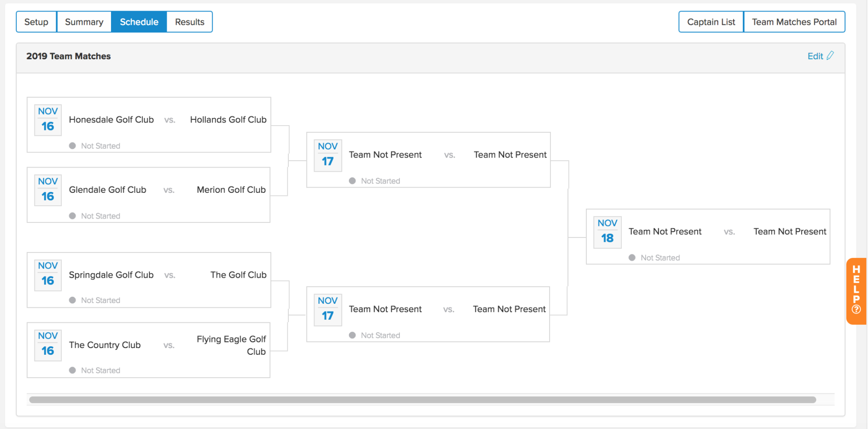The height and width of the screenshot is (429, 868).
Task: Click the NOV 16 badge on Springdale match
Action: point(47,275)
